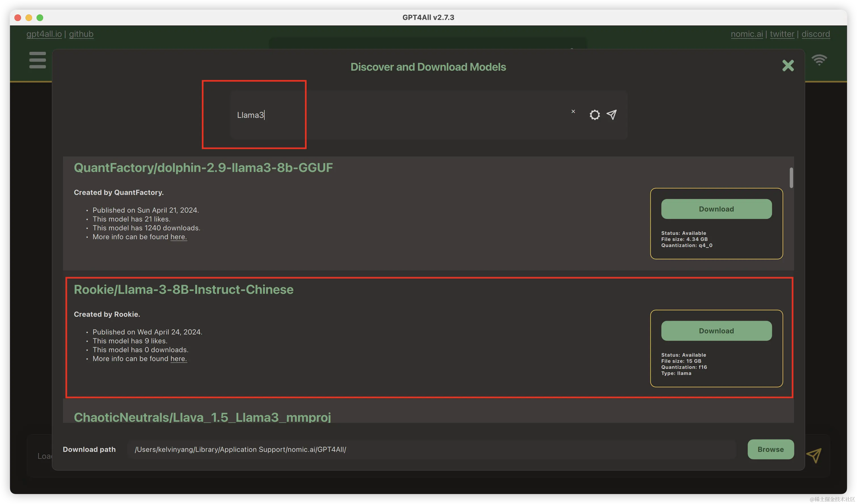
Task: Open the hamburger sidebar menu
Action: 37,60
